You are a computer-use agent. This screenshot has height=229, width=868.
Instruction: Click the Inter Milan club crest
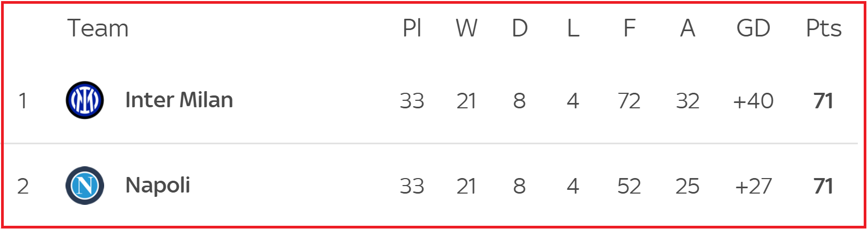pyautogui.click(x=85, y=100)
